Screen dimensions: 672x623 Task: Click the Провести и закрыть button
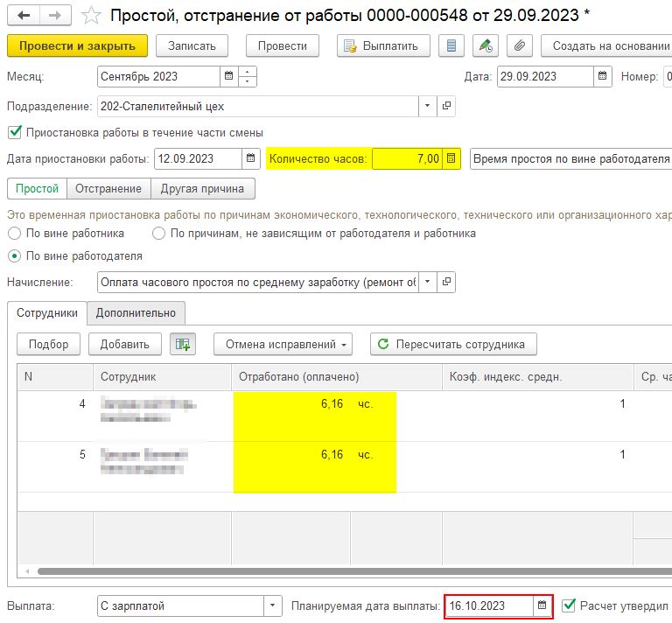tap(77, 45)
